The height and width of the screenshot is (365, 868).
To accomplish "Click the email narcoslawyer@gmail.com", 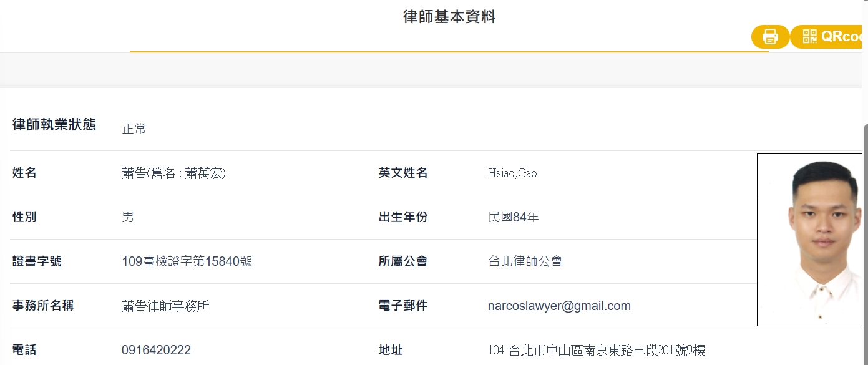I will [559, 306].
